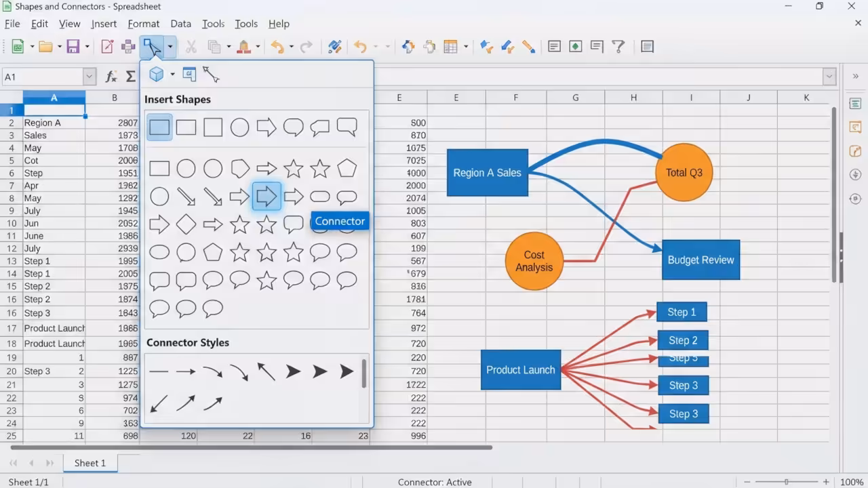Open the Format menu
Screen dimensions: 868x488
144,24
